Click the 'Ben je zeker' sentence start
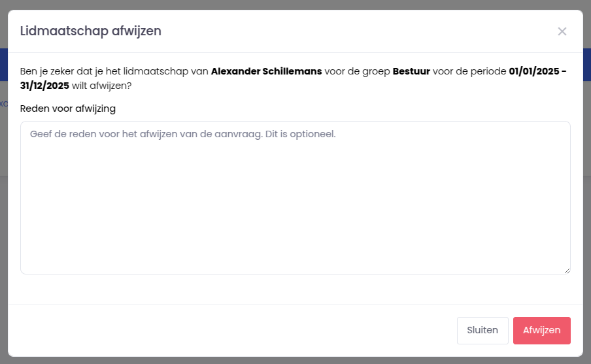Image resolution: width=591 pixels, height=364 pixels. [x=46, y=71]
